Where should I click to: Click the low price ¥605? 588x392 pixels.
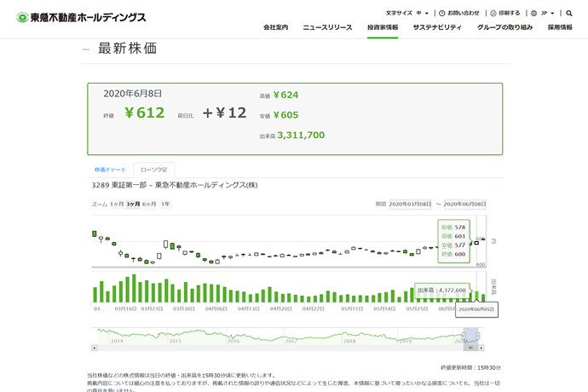[x=285, y=115]
